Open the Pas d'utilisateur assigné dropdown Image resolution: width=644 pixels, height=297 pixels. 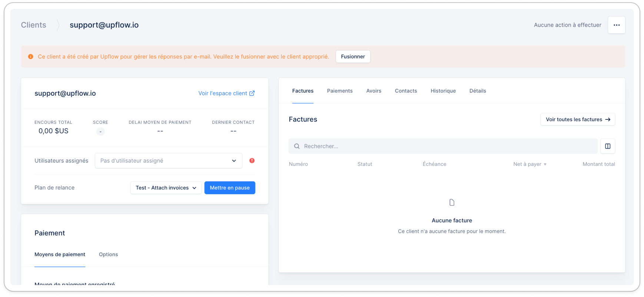[x=169, y=161]
